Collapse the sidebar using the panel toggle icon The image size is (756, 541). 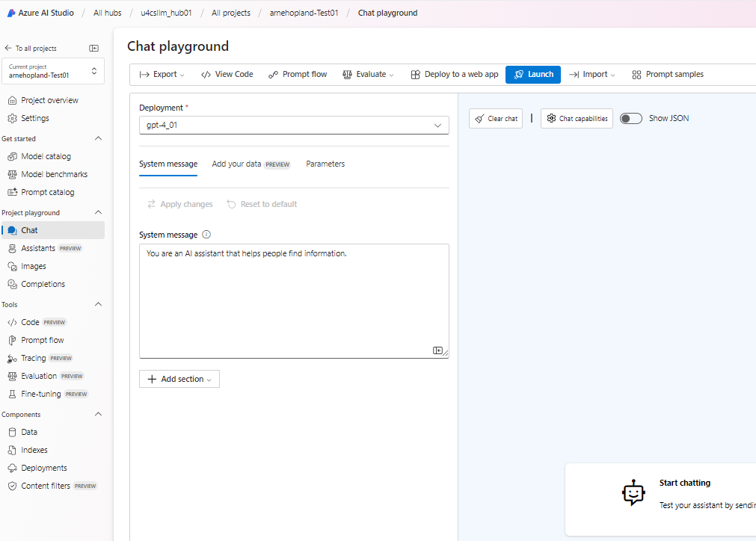click(94, 48)
